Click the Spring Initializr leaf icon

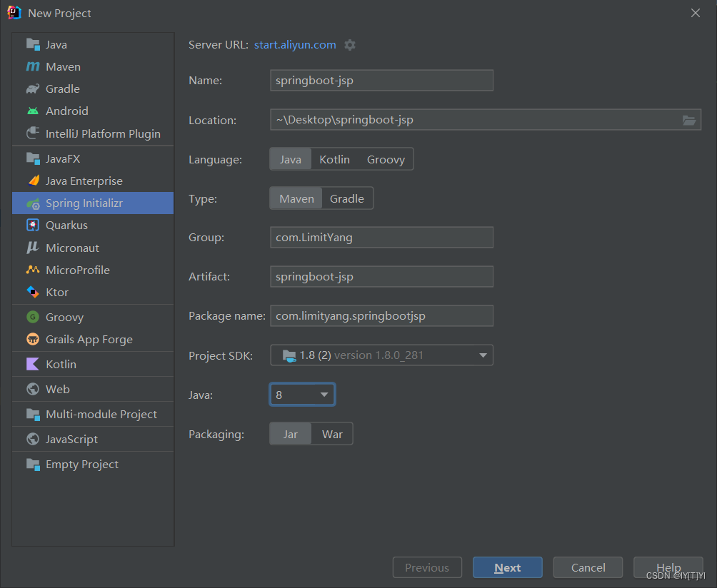click(33, 203)
